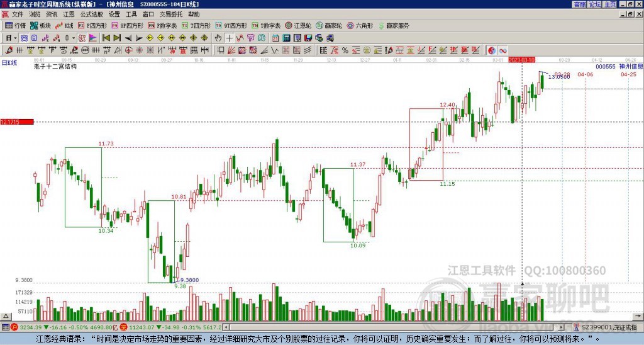Click the circle with horizontal lines icon
The image size is (644, 345).
85,50
